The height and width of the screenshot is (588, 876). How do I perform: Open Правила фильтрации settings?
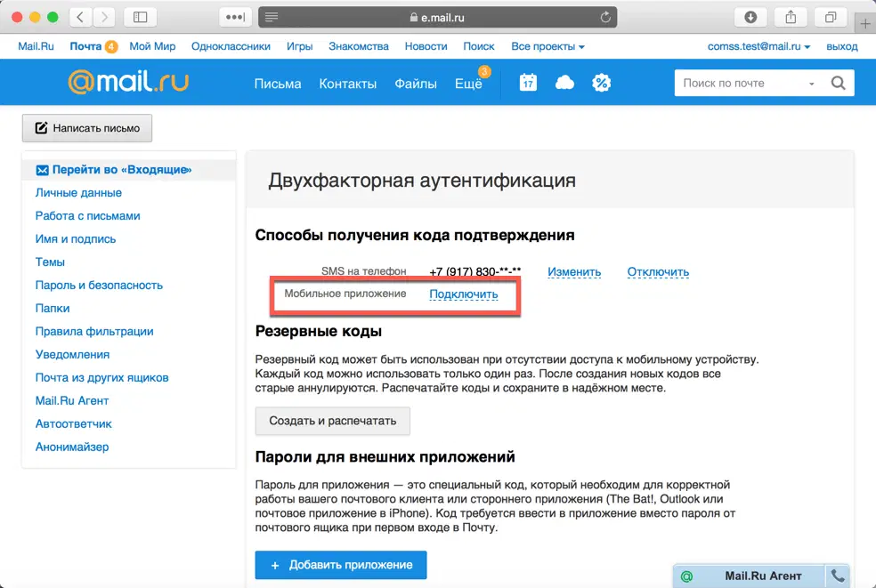click(x=94, y=331)
